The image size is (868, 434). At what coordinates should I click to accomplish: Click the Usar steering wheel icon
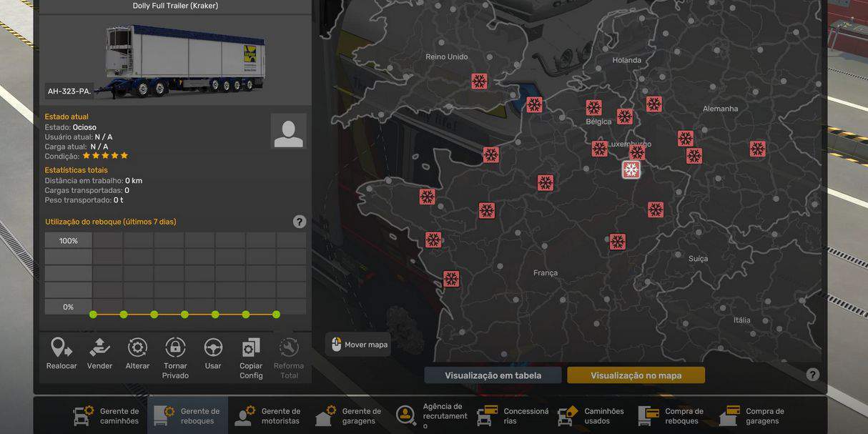click(213, 348)
